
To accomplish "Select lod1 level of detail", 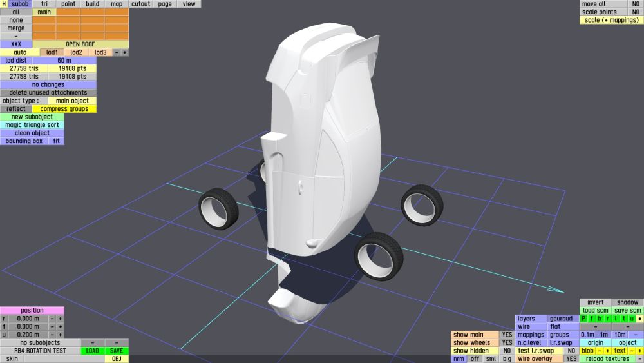I will coord(52,52).
